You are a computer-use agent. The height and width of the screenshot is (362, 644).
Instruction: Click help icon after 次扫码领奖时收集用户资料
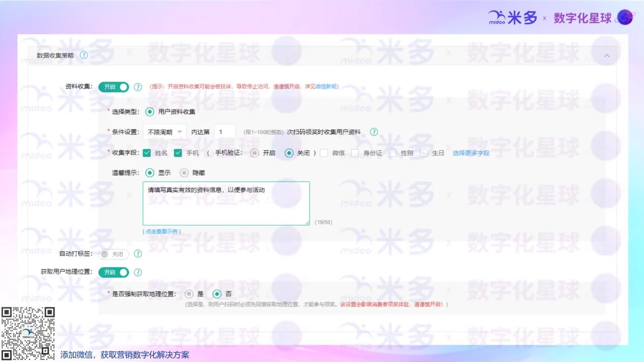tap(374, 132)
